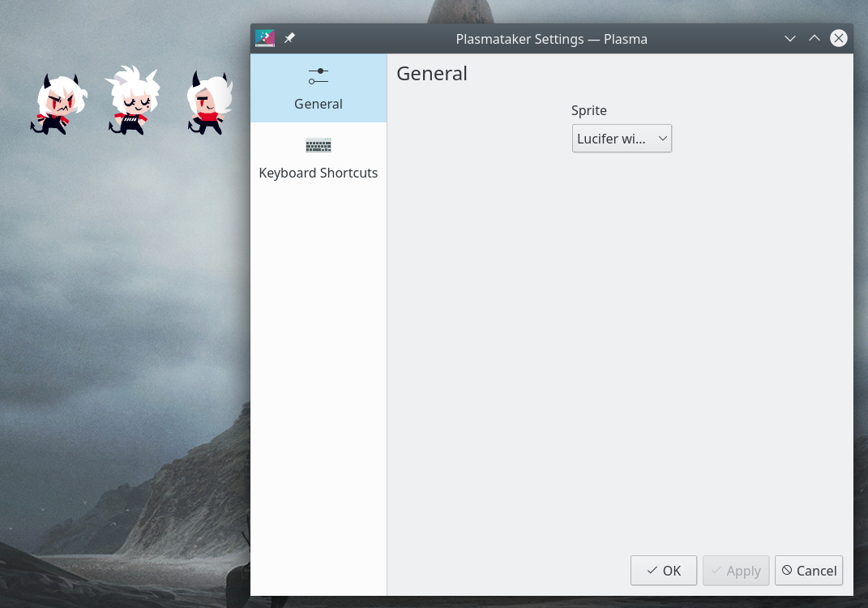Open the Keyboard Shortcuts section
The width and height of the screenshot is (868, 608).
pyautogui.click(x=319, y=158)
